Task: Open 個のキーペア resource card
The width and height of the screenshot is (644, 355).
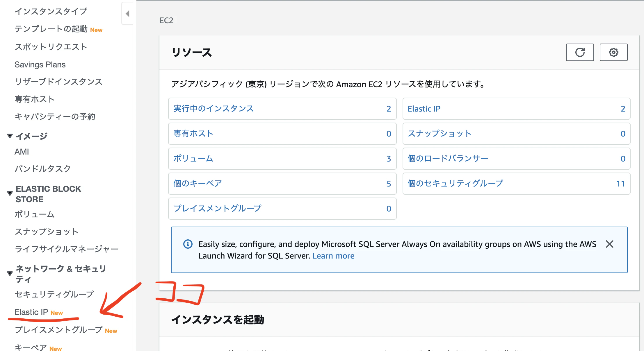Action: [x=282, y=184]
